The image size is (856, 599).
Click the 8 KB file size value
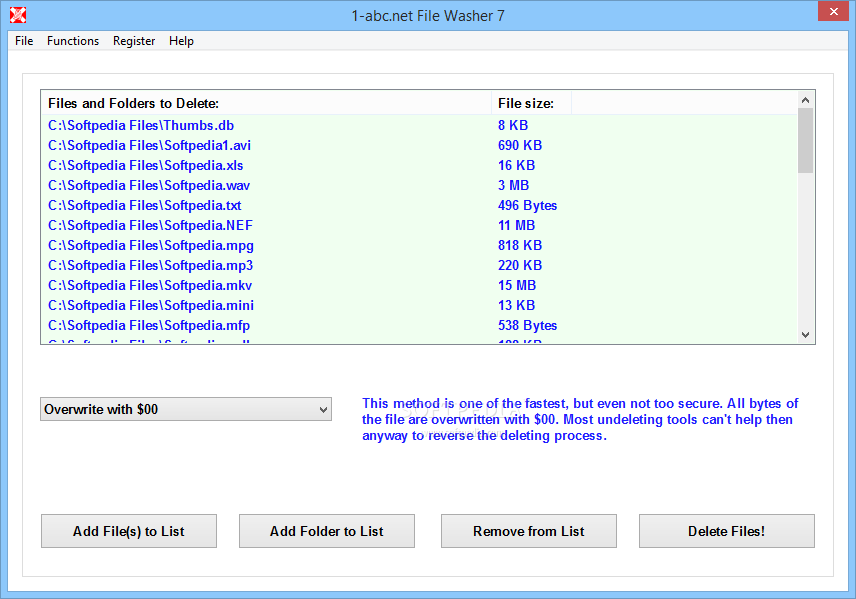pyautogui.click(x=513, y=125)
